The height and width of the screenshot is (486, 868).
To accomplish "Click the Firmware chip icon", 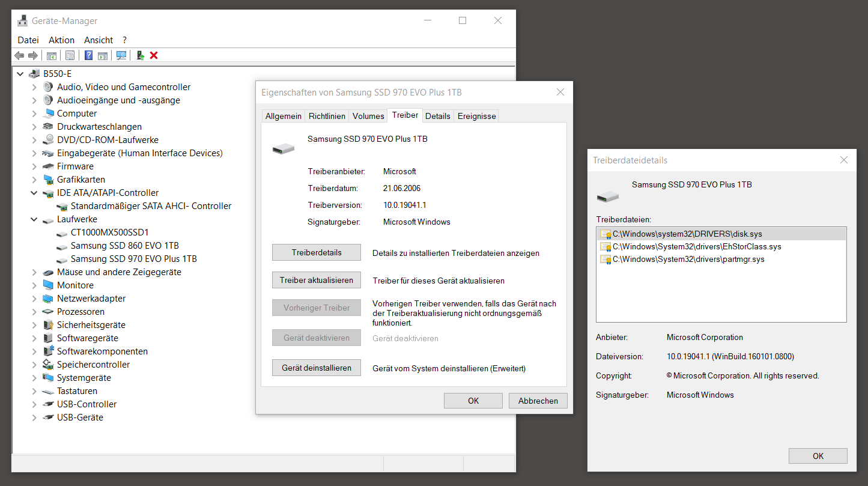I will (x=48, y=166).
